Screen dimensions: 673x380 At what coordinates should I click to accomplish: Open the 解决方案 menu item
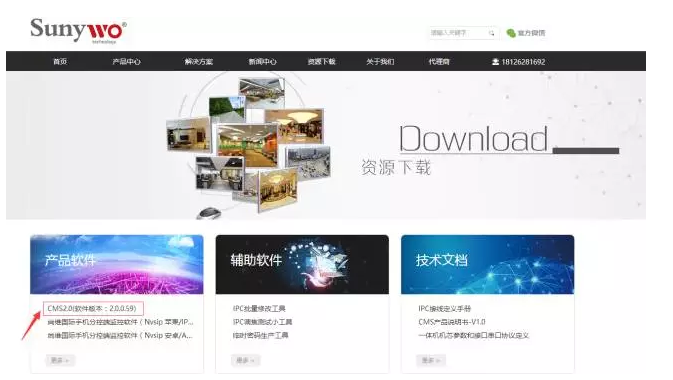tap(199, 61)
